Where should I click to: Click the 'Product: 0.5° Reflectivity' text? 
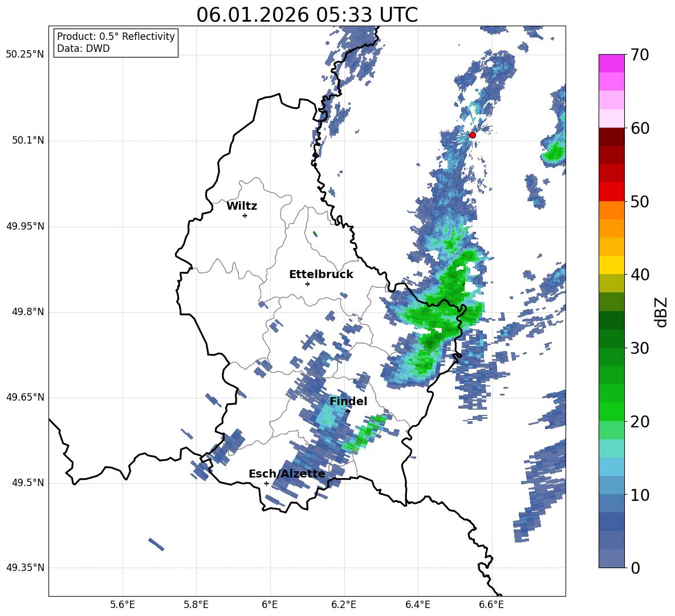click(x=116, y=36)
